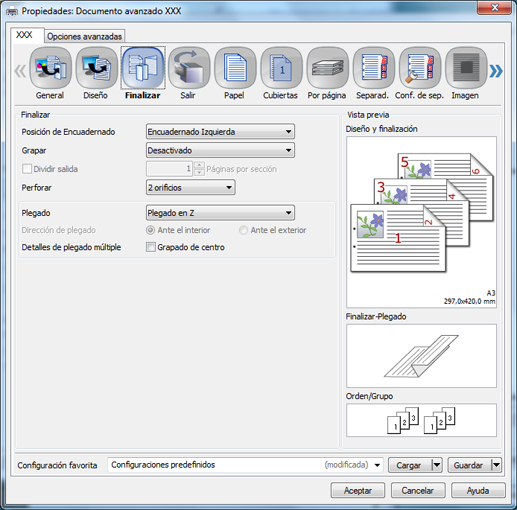Select the Diseño layout icon

96,68
